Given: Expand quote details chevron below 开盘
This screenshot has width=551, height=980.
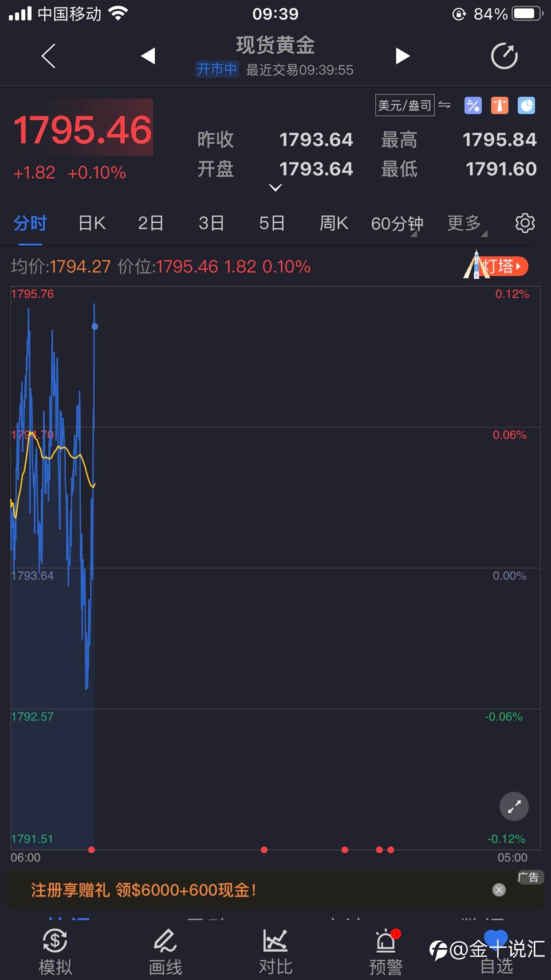Looking at the screenshot, I should 275,188.
